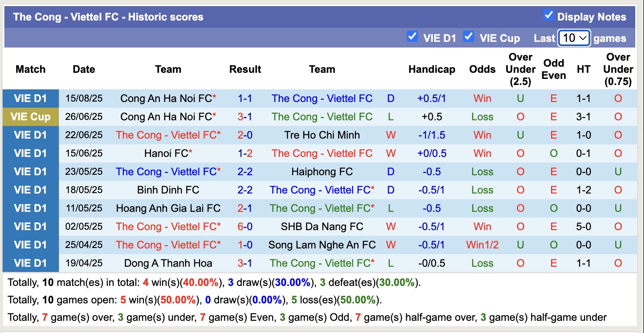Open the Last games count dropdown
Viewport: 644px width, 333px height.
pos(574,38)
